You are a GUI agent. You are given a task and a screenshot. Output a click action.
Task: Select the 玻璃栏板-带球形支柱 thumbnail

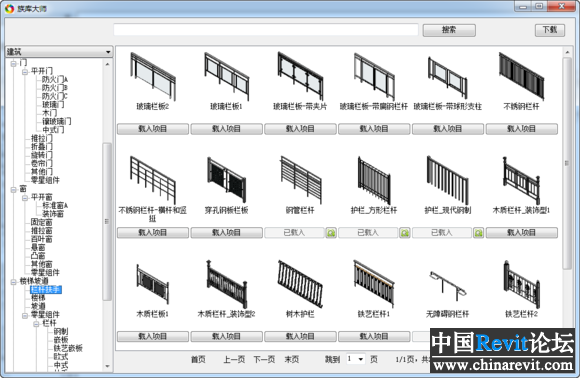pyautogui.click(x=448, y=78)
